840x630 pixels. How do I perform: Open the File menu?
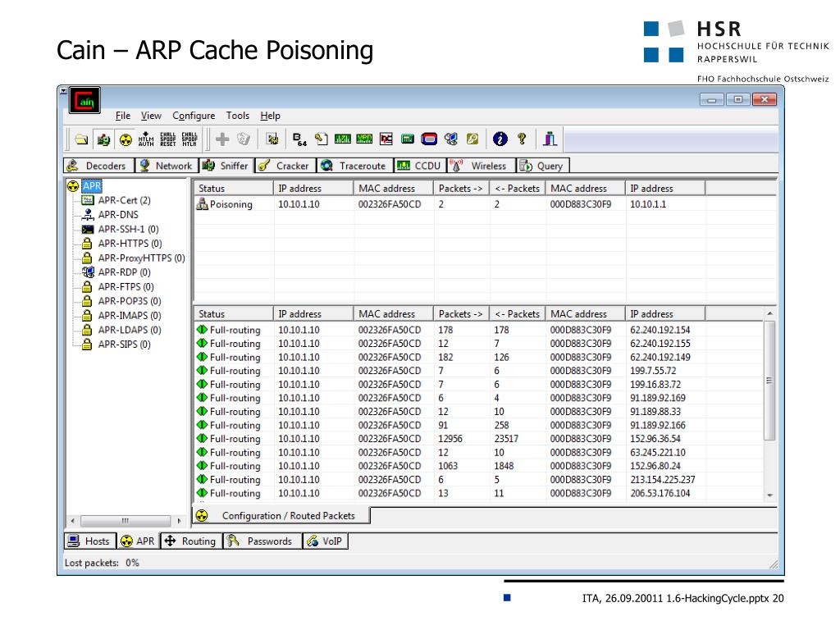(x=123, y=116)
